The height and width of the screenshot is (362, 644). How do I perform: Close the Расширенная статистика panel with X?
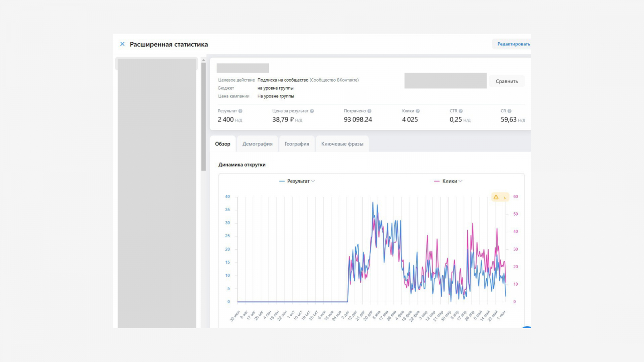pos(122,44)
